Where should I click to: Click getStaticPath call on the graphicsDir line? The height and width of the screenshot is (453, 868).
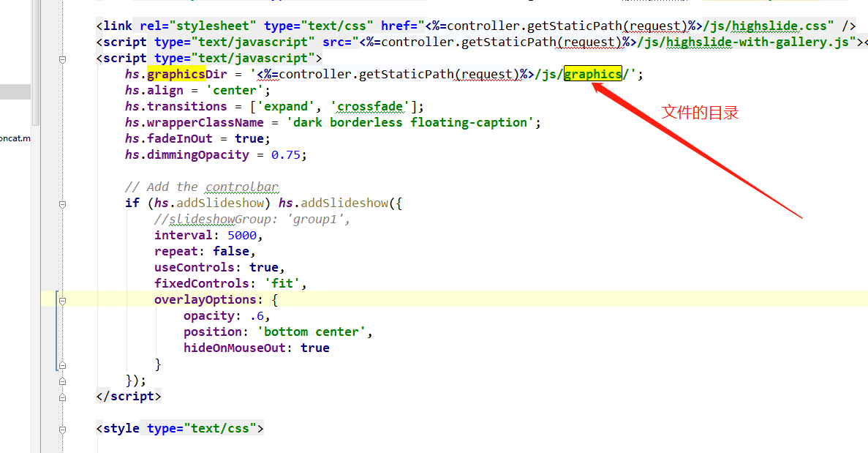(x=407, y=74)
